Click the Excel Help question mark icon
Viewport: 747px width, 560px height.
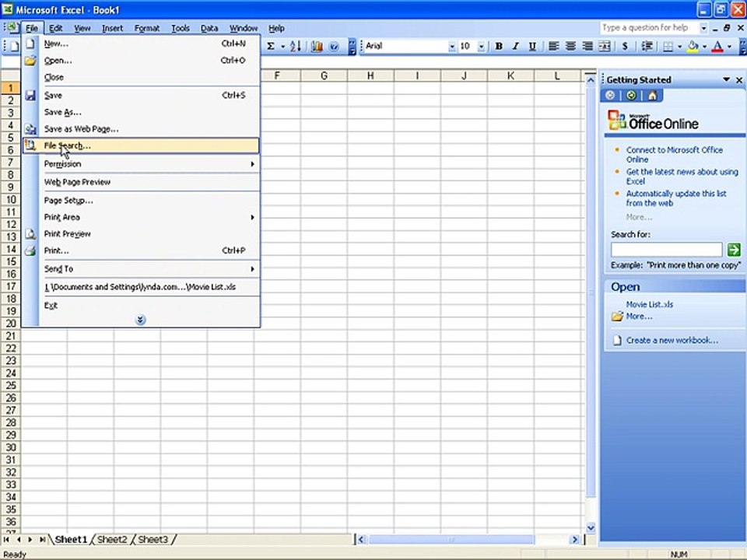pos(334,46)
